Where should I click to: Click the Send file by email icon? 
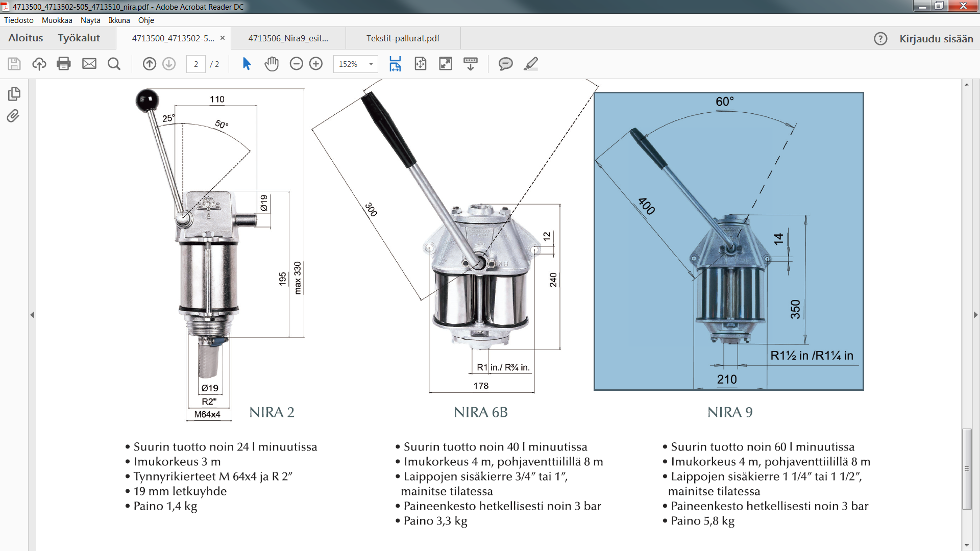(89, 64)
